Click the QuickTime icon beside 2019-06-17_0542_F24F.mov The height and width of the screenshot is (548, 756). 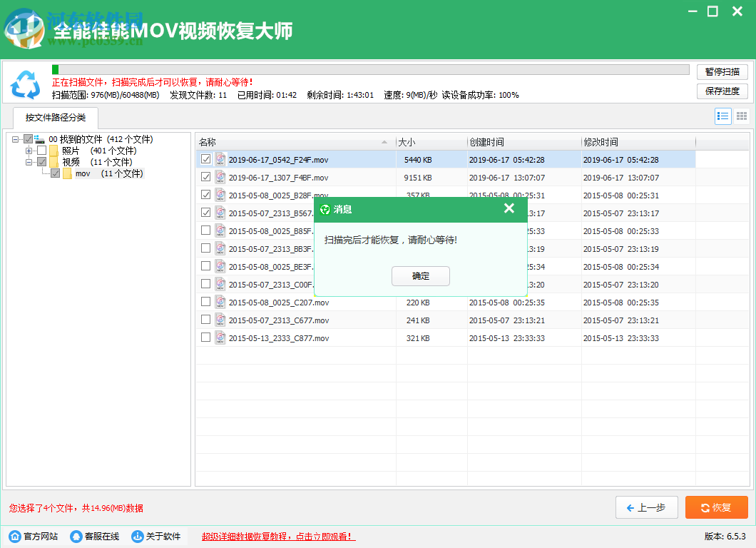pyautogui.click(x=220, y=159)
